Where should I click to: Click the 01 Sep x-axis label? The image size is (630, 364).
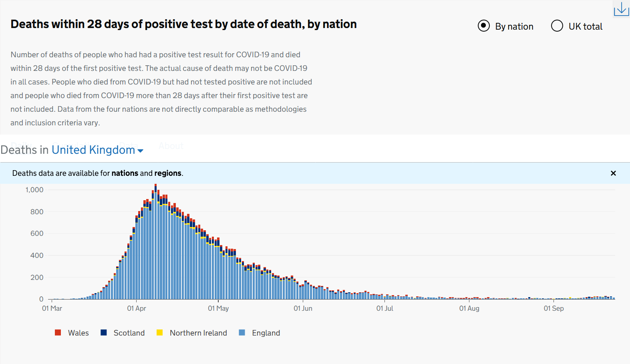click(x=554, y=308)
